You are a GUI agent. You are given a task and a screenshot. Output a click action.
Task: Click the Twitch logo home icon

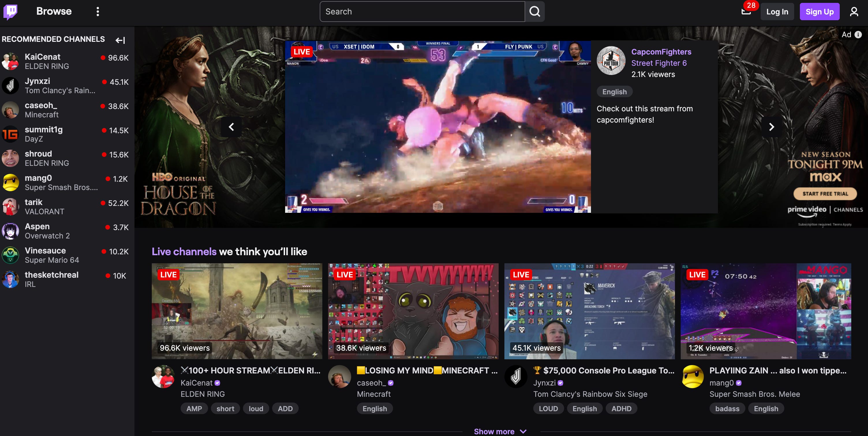tap(10, 12)
